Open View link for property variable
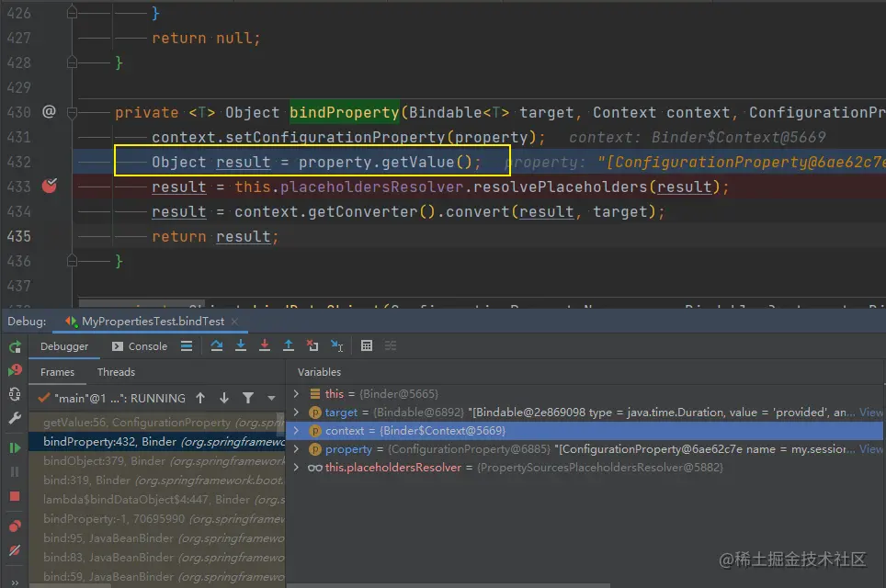886x588 pixels. pyautogui.click(x=870, y=449)
